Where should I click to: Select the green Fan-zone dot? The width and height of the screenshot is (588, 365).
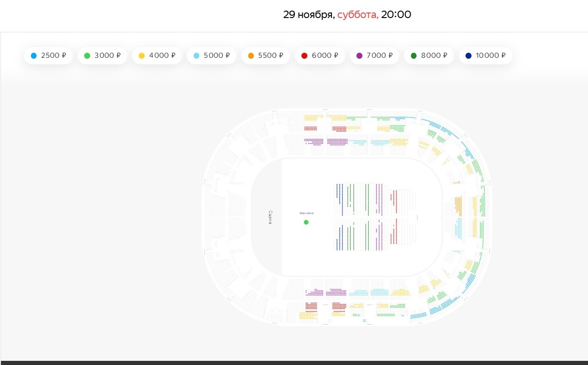(306, 223)
